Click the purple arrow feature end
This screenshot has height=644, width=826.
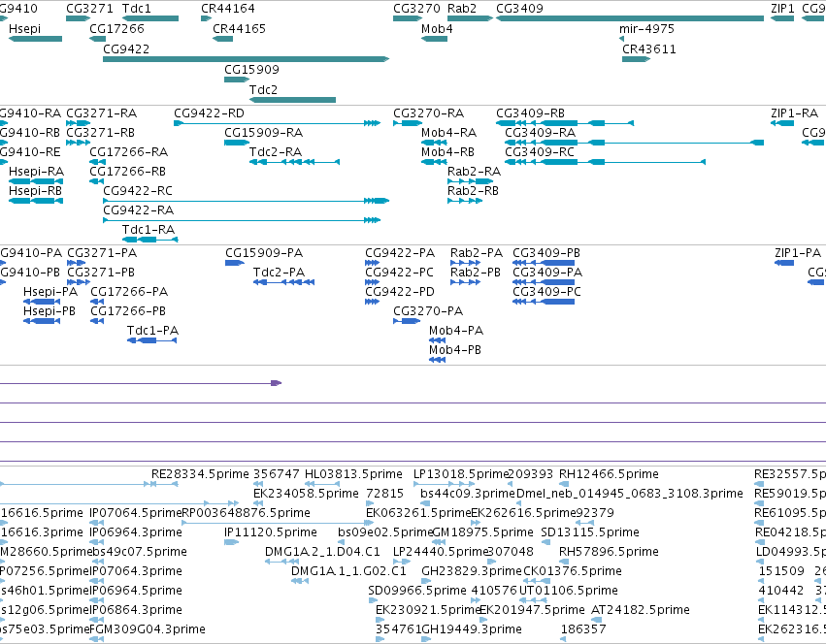pos(277,383)
